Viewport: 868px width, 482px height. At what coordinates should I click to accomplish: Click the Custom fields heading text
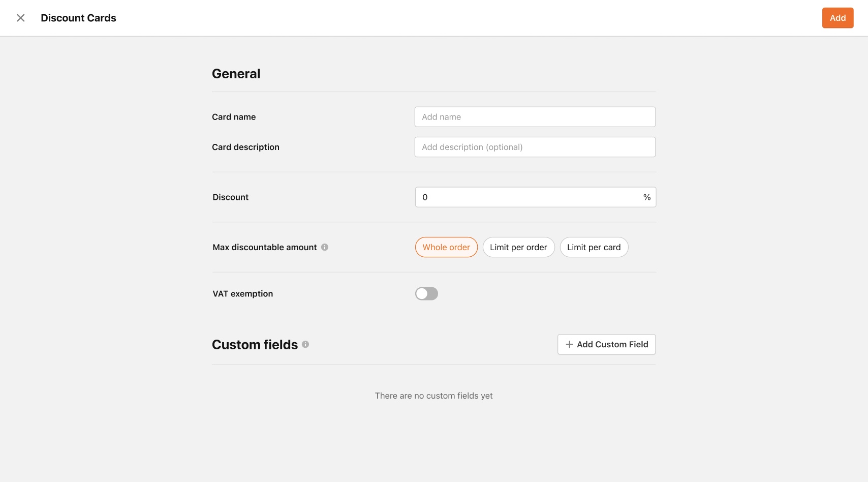255,345
